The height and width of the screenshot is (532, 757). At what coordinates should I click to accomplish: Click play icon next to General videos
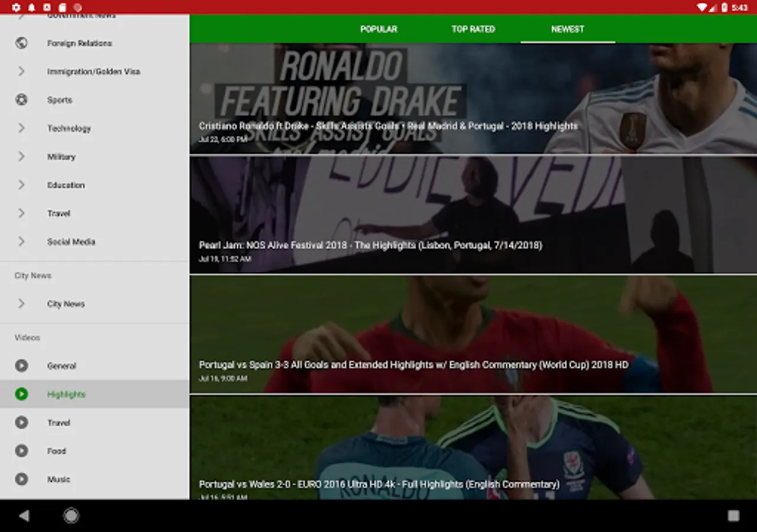[x=21, y=366]
